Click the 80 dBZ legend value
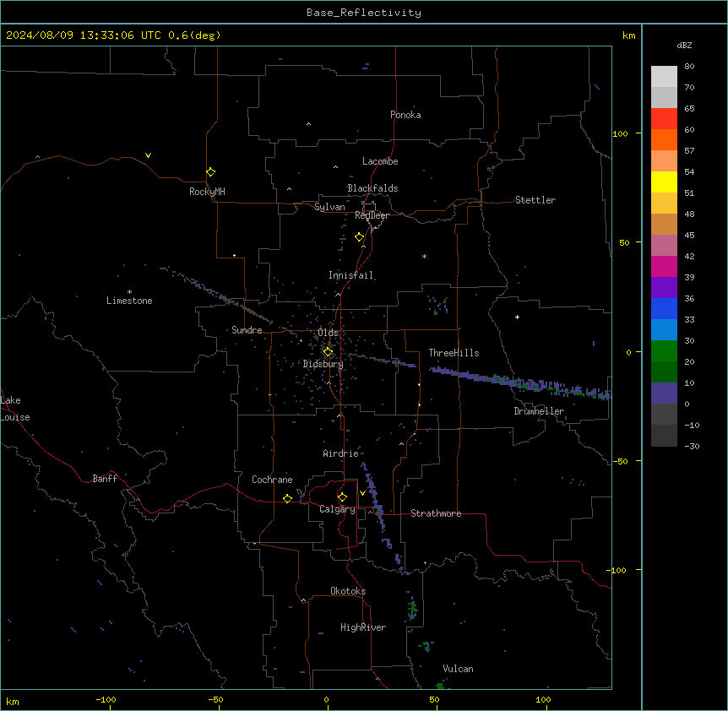Screen dimensions: 728x711 tap(689, 67)
